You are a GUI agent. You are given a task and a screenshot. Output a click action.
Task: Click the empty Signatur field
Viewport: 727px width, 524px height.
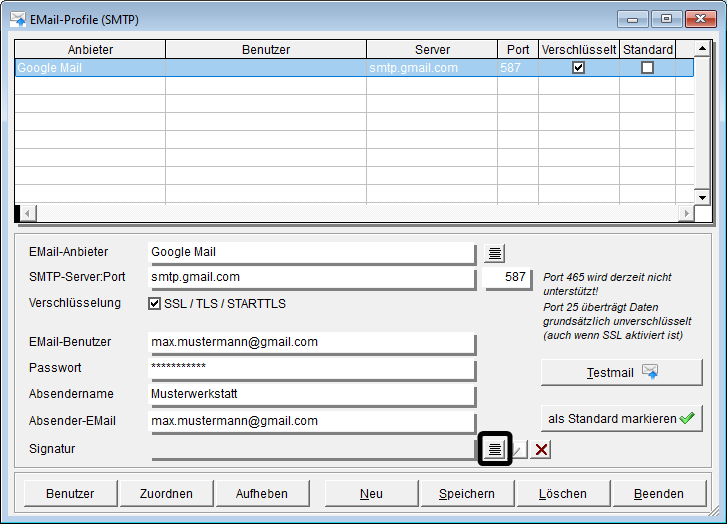pos(312,449)
